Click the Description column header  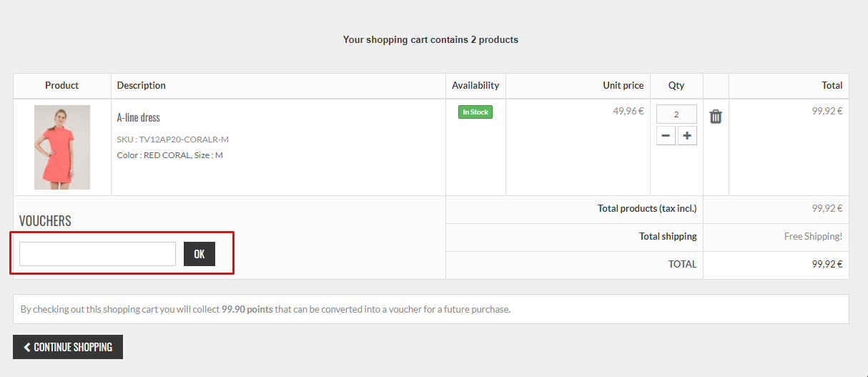click(x=142, y=85)
